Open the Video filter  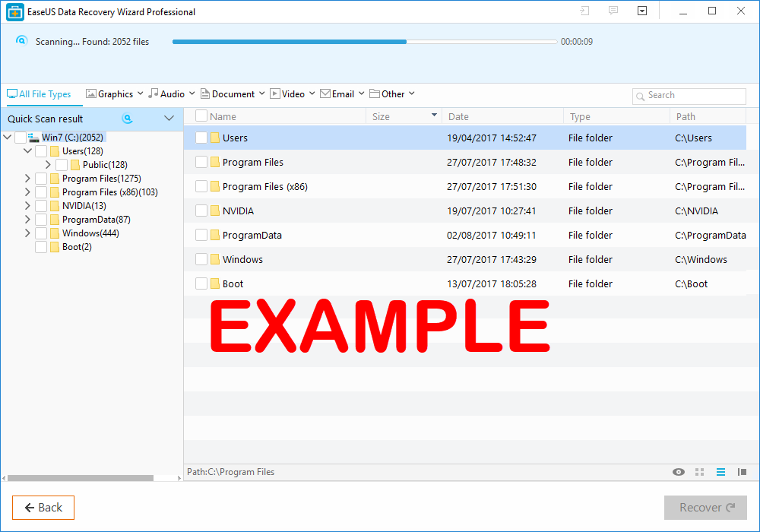293,93
